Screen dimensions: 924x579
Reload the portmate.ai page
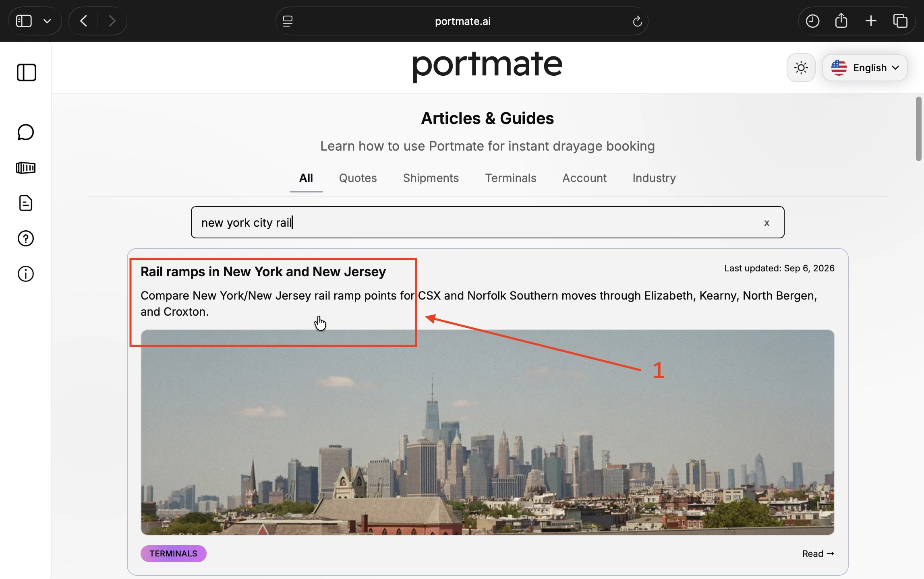click(x=637, y=21)
